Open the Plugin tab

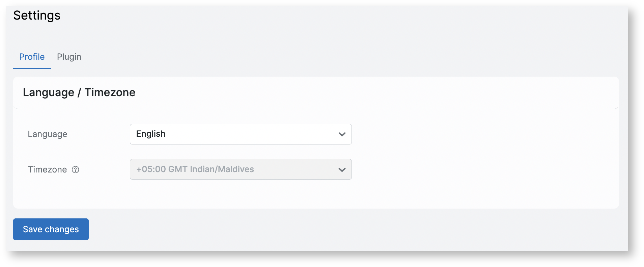(x=69, y=57)
